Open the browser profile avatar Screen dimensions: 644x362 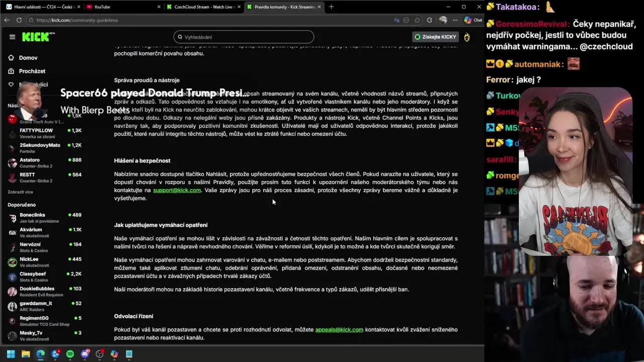click(x=443, y=20)
